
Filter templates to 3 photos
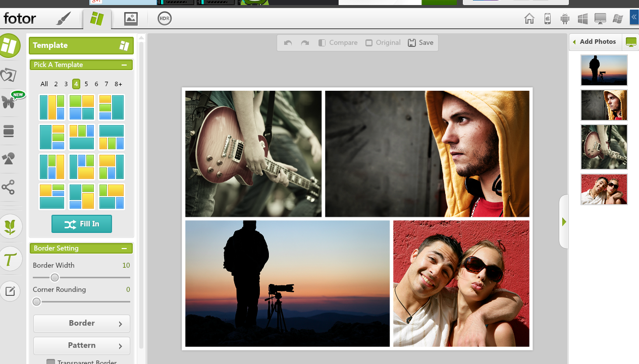click(x=66, y=84)
